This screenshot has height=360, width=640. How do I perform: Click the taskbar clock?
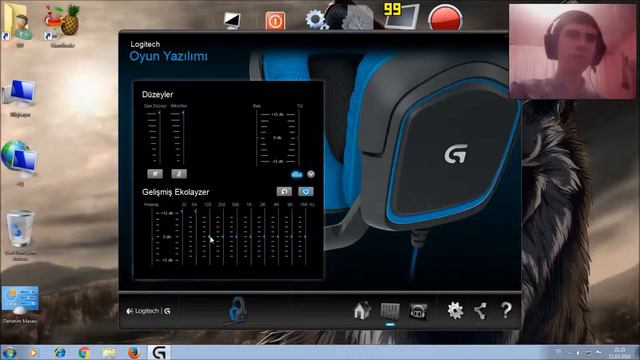pos(619,353)
